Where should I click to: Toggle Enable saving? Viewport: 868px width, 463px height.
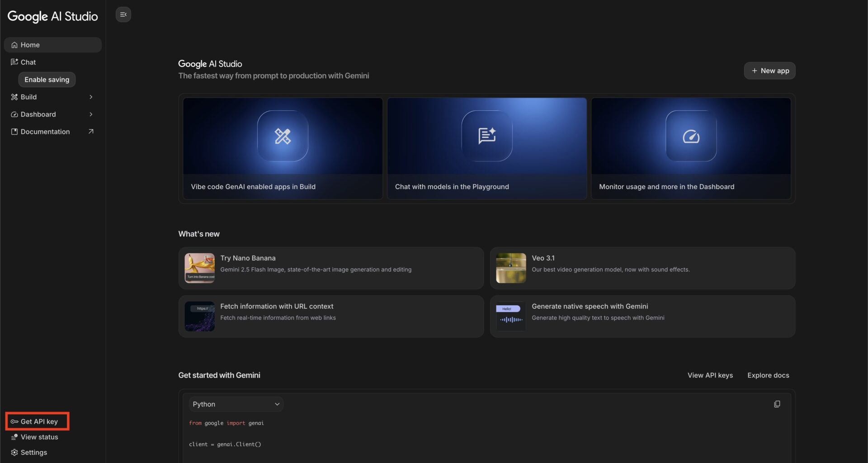47,79
